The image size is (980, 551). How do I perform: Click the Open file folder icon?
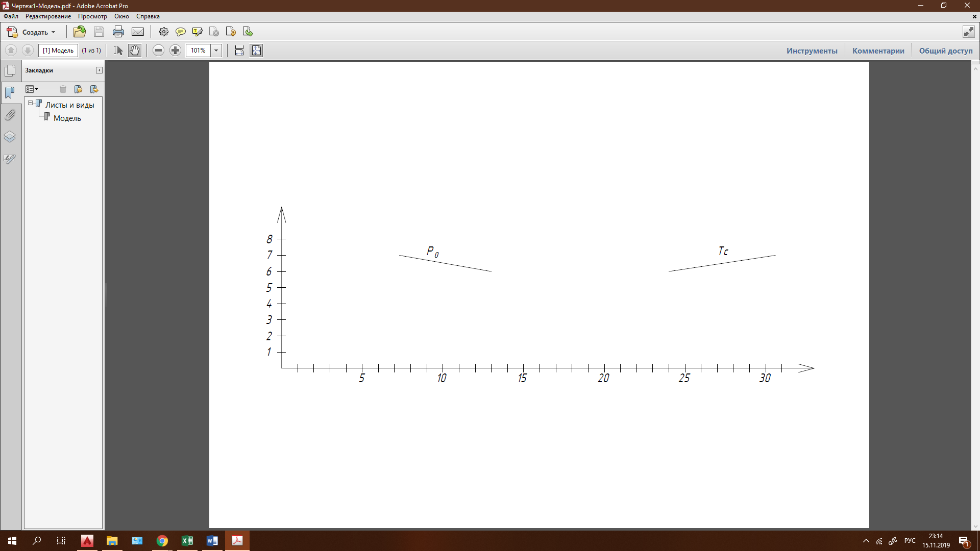[79, 32]
